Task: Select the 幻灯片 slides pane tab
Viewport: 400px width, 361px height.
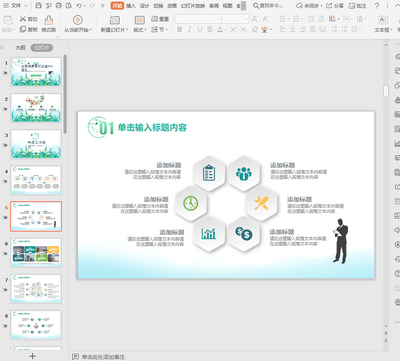Action: click(x=42, y=48)
